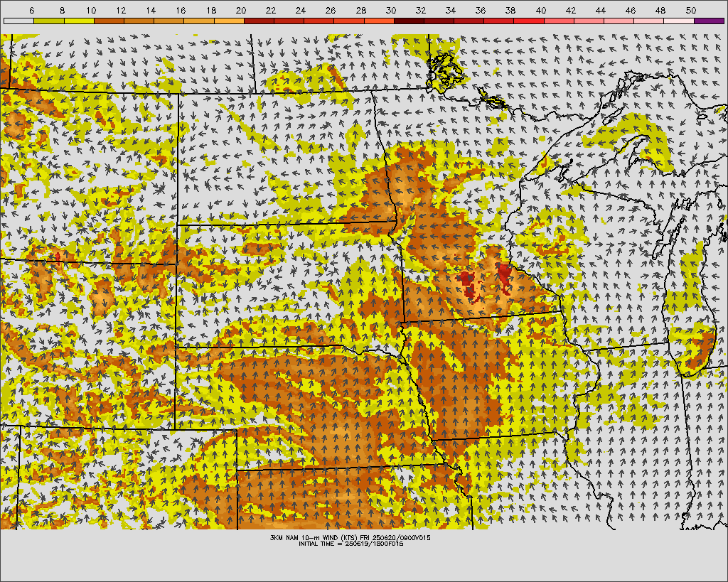The height and width of the screenshot is (582, 728).
Task: Choose the 26–28 knot red-orange swatch
Action: pyautogui.click(x=349, y=21)
